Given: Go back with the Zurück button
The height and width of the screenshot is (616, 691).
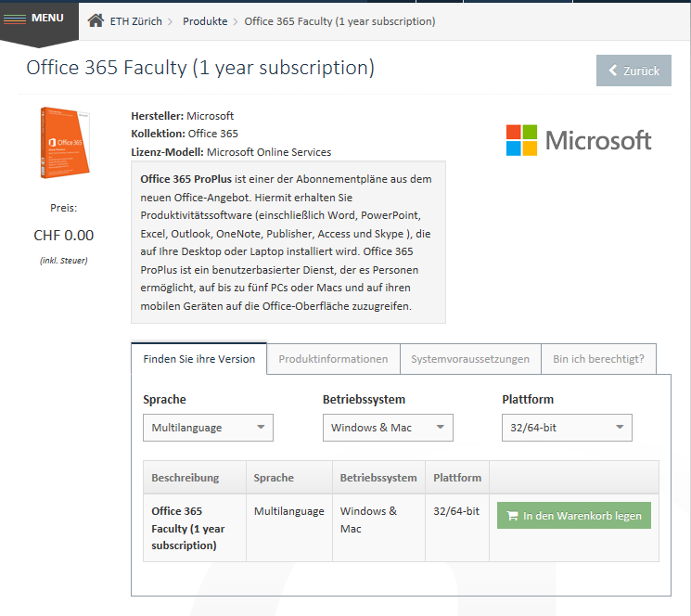Looking at the screenshot, I should [x=633, y=71].
